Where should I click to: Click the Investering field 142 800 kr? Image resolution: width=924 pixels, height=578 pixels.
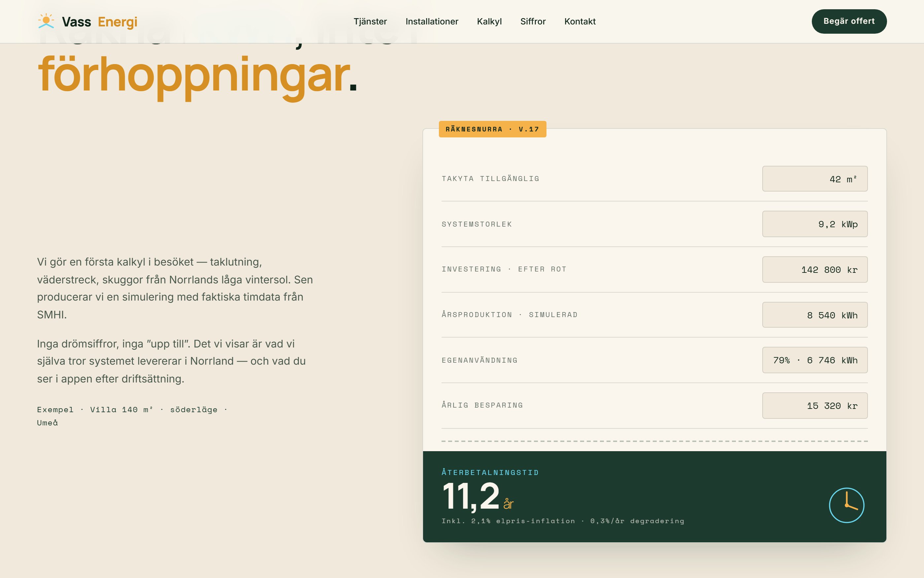[815, 270]
